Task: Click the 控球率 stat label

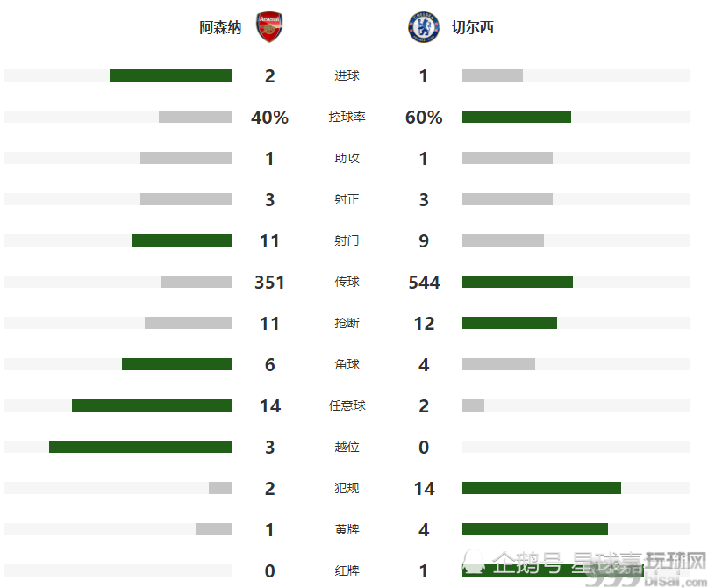Action: click(347, 117)
